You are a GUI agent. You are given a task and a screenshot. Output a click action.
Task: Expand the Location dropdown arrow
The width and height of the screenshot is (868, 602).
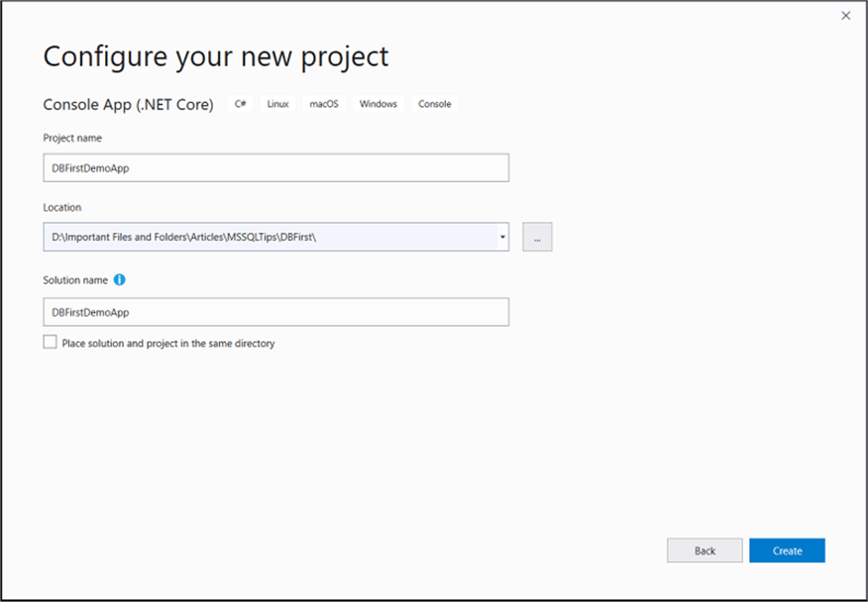[x=502, y=238]
